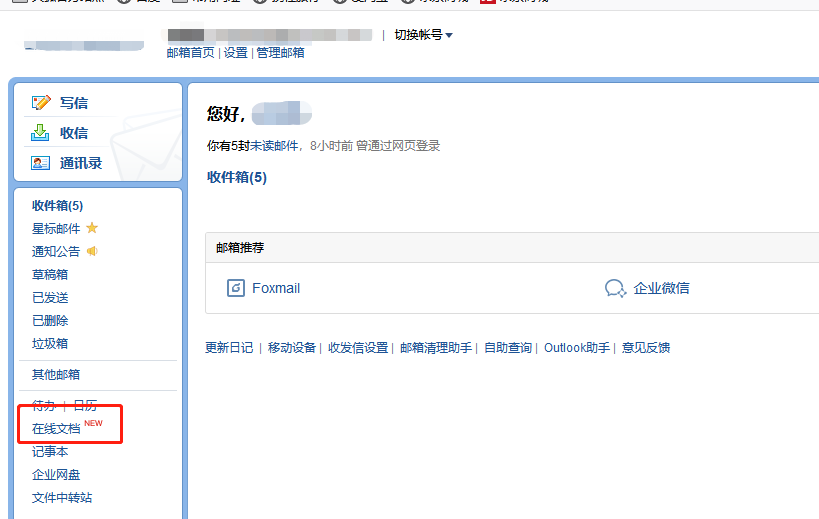819x519 pixels.
Task: Go to the 垃圾箱 spam folder
Action: [50, 343]
